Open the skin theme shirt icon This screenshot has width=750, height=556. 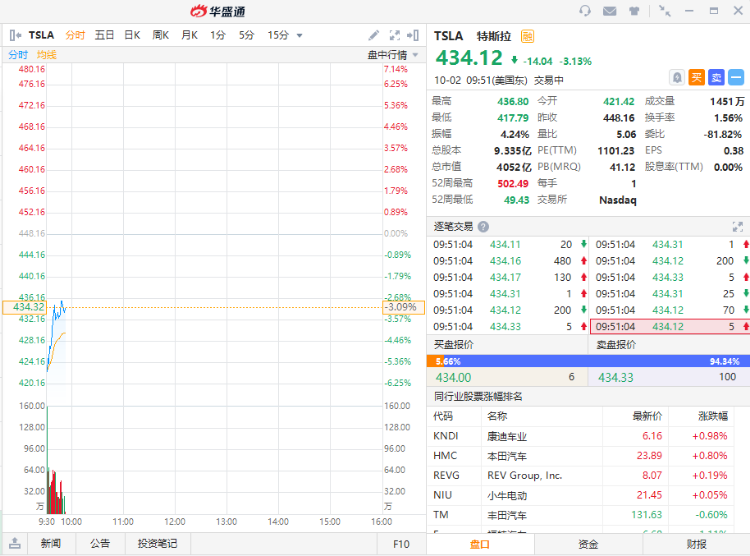click(x=635, y=11)
